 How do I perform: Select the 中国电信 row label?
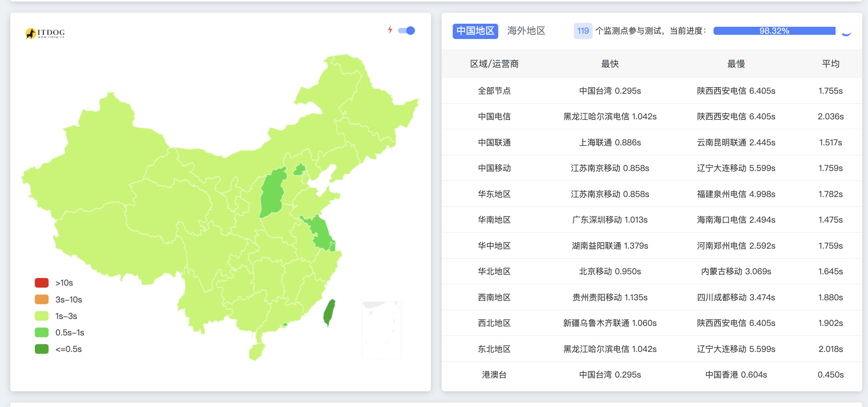coord(494,116)
